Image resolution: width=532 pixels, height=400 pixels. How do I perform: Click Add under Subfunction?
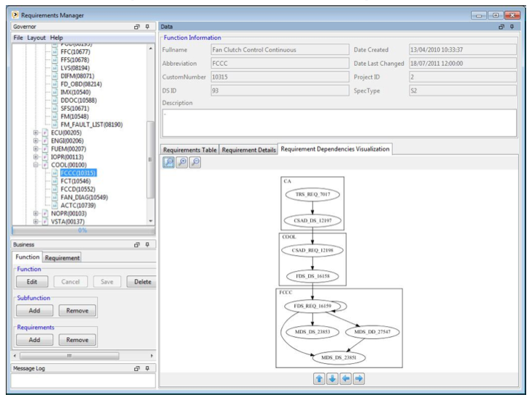click(34, 310)
